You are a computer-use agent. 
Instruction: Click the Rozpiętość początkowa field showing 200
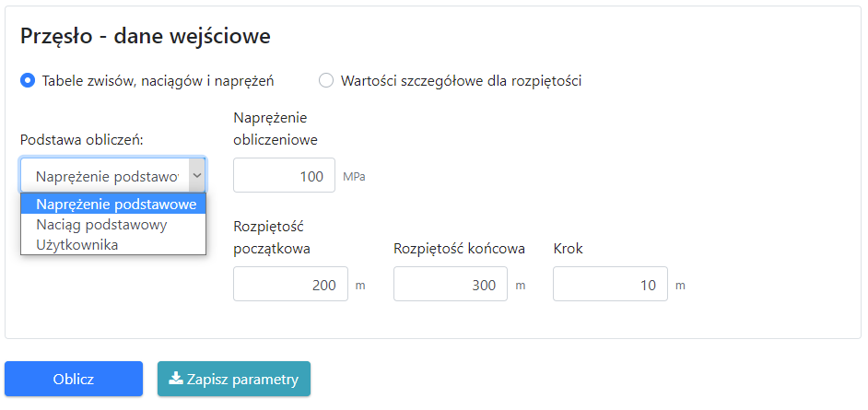290,285
